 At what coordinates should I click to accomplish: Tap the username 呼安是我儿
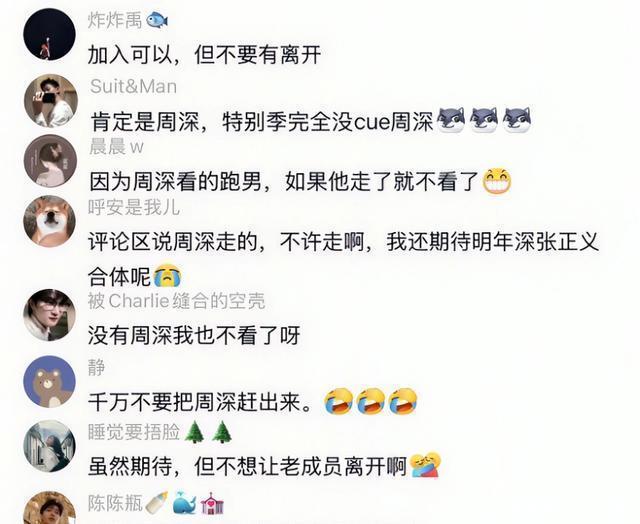(x=134, y=207)
